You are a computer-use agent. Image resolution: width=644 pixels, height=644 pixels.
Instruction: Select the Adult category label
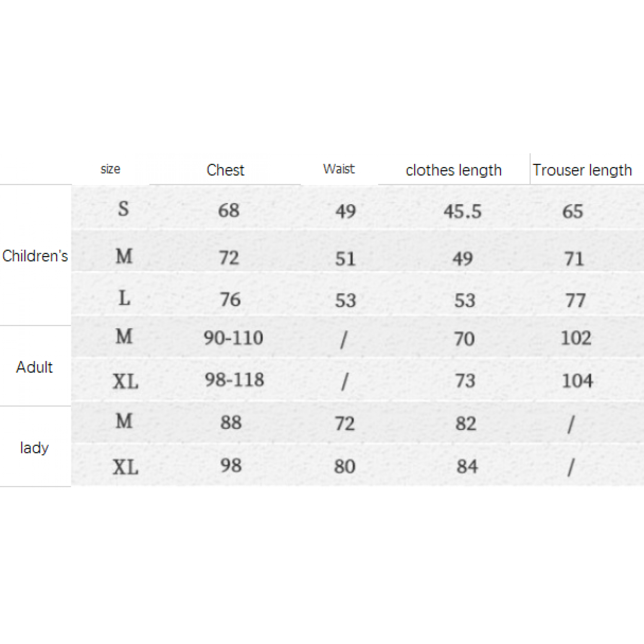34,367
